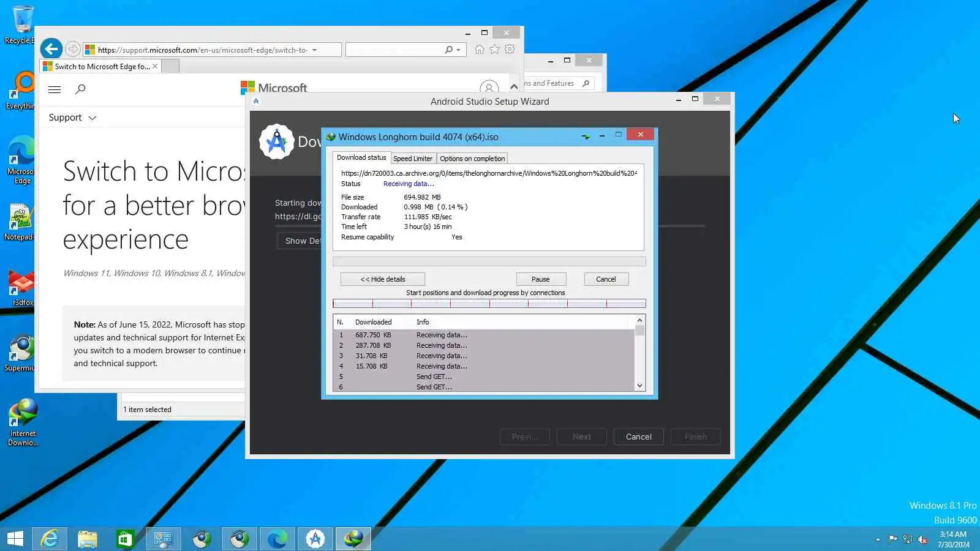The width and height of the screenshot is (980, 551).
Task: Click the account avatar on the Microsoft support page
Action: point(489,88)
